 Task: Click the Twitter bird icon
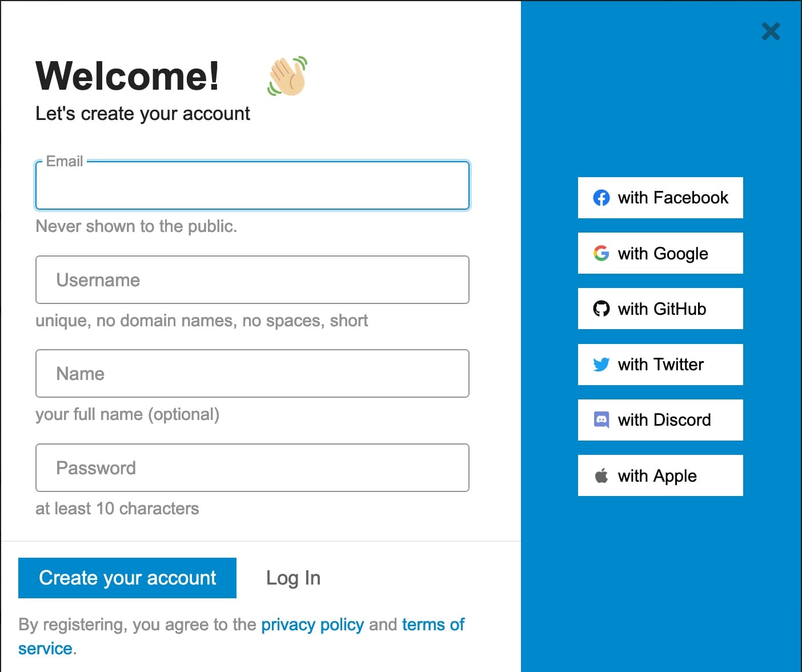click(601, 365)
